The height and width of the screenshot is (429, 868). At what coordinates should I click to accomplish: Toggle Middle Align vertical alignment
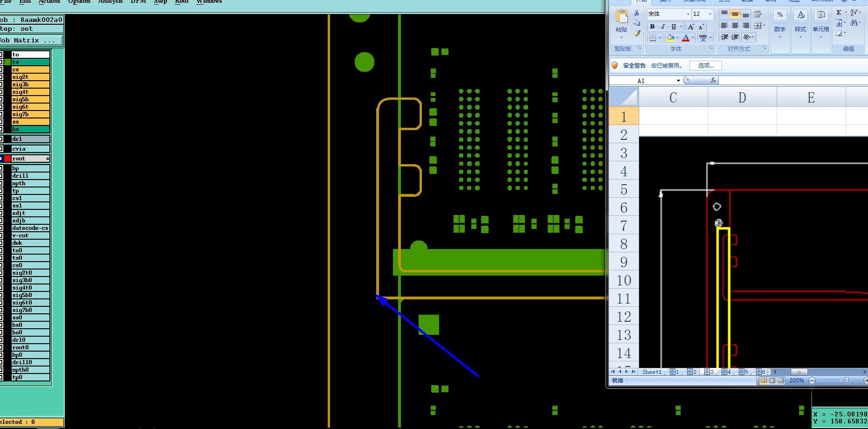735,14
